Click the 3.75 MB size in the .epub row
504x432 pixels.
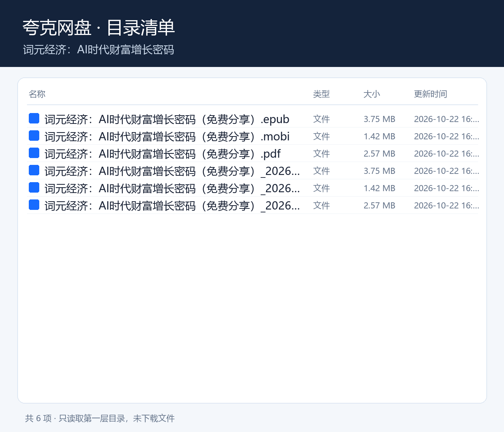pos(379,119)
